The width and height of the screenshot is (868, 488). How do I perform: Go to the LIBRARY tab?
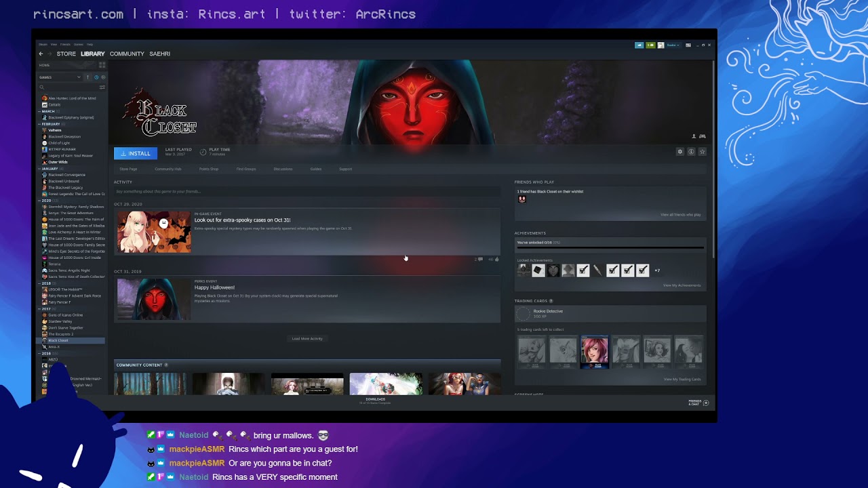(93, 54)
